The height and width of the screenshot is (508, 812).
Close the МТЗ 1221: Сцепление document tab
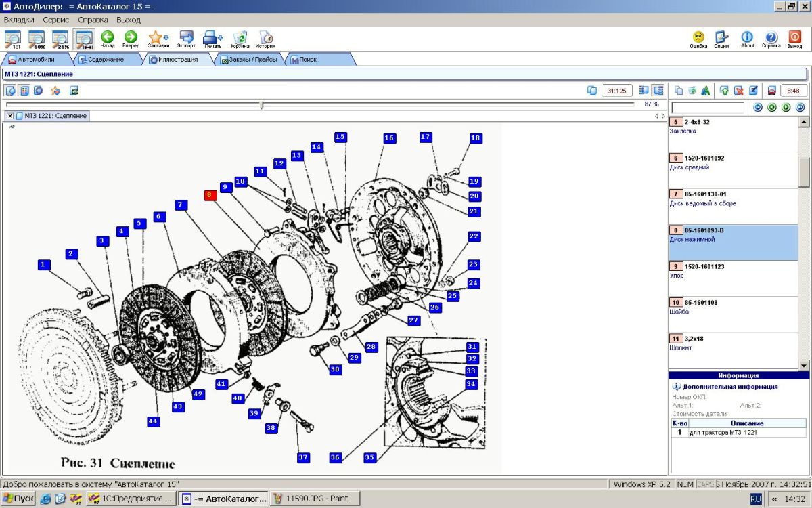[10, 116]
